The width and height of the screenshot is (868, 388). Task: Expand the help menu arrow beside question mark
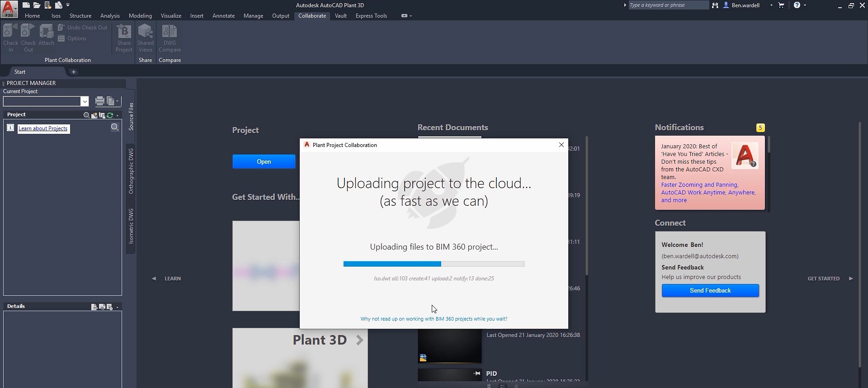[x=805, y=5]
